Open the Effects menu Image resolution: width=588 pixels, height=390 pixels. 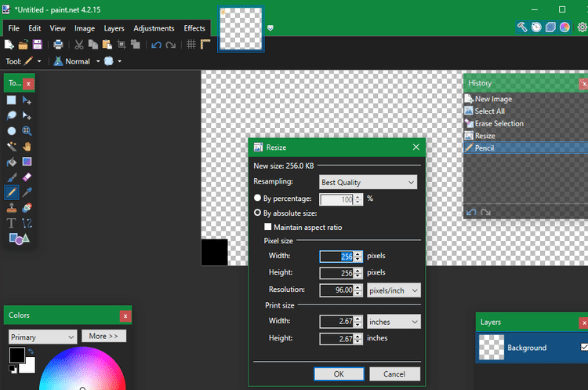click(x=194, y=28)
